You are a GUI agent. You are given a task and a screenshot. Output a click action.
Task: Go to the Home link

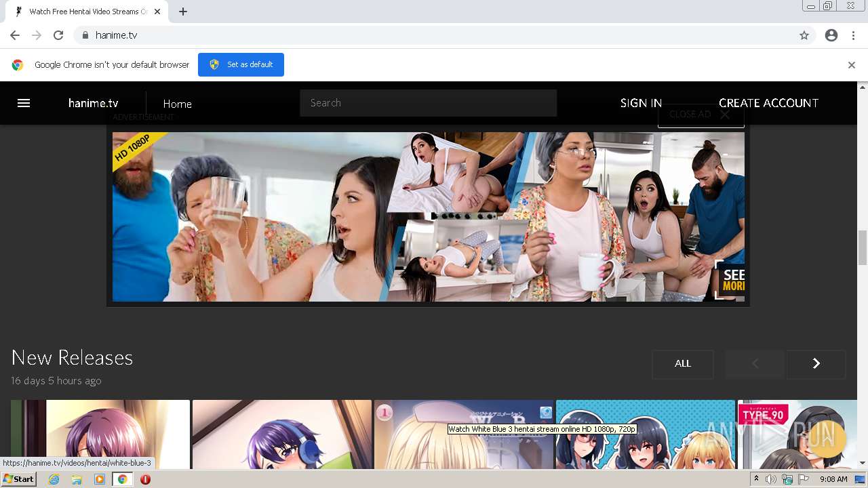[x=177, y=104]
